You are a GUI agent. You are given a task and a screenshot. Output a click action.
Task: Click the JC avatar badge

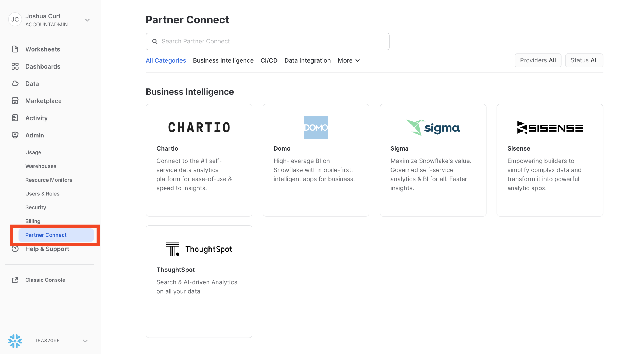(x=15, y=19)
